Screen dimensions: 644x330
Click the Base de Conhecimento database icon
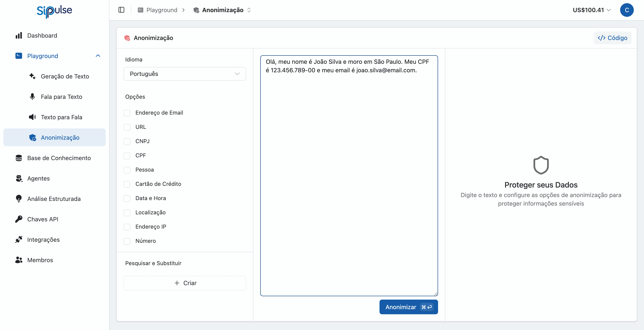(x=19, y=158)
